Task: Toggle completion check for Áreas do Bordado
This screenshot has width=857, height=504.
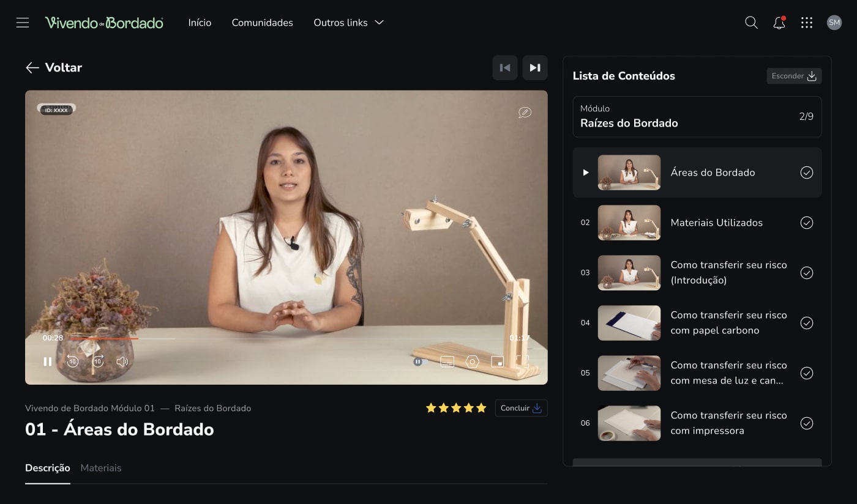Action: pyautogui.click(x=807, y=172)
